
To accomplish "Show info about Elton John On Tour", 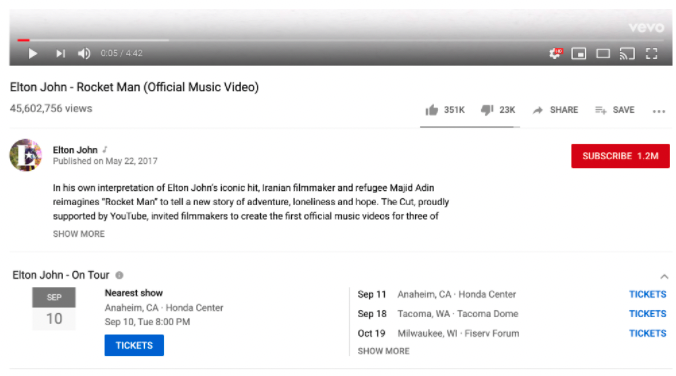I will (119, 275).
